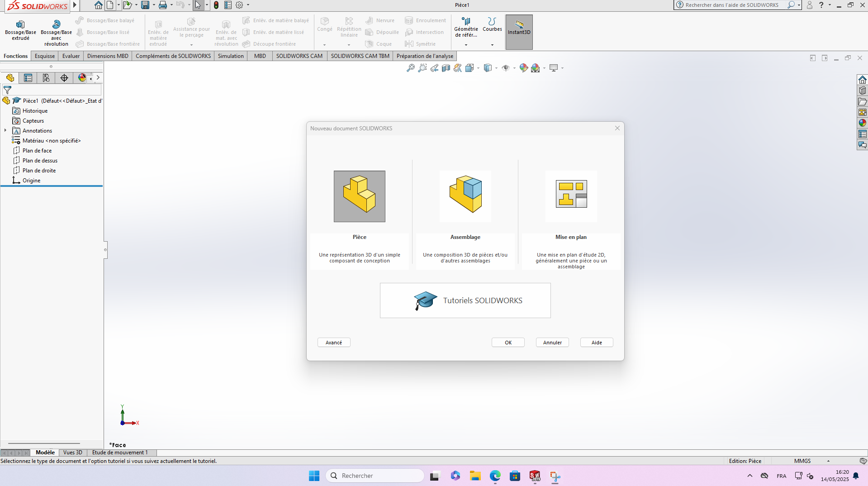The image size is (868, 486).
Task: Select the Pièce document type icon
Action: click(x=359, y=196)
